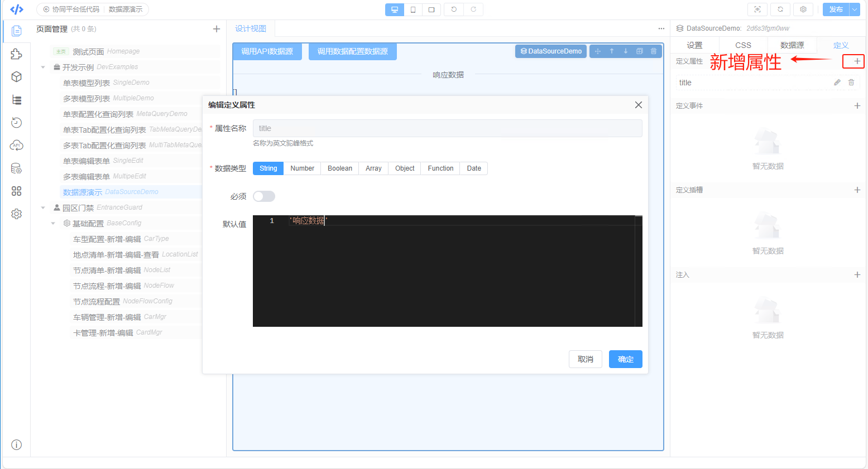
Task: Switch to desktop preview mode
Action: click(x=395, y=9)
